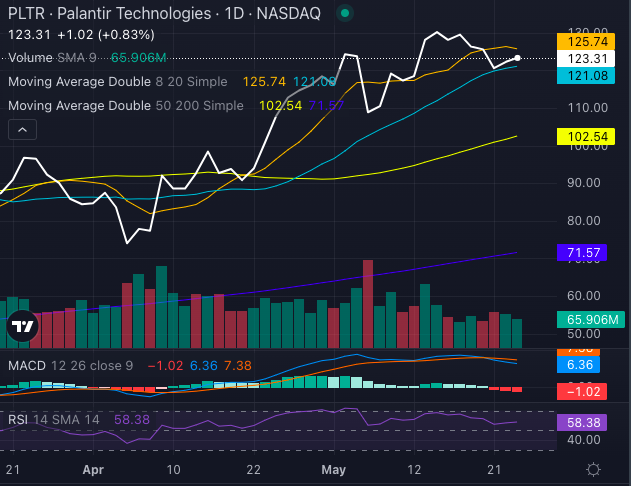
Task: Select Moving Average Double 50 200 Simple legend
Action: 126,106
